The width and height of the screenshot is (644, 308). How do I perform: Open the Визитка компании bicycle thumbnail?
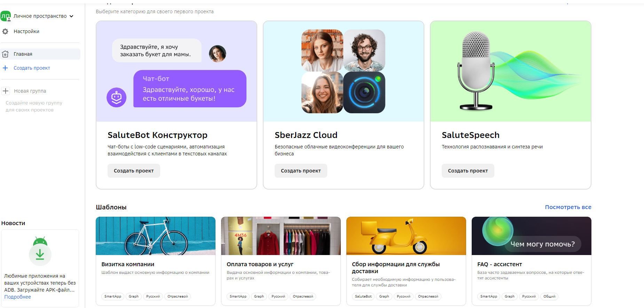tap(156, 236)
